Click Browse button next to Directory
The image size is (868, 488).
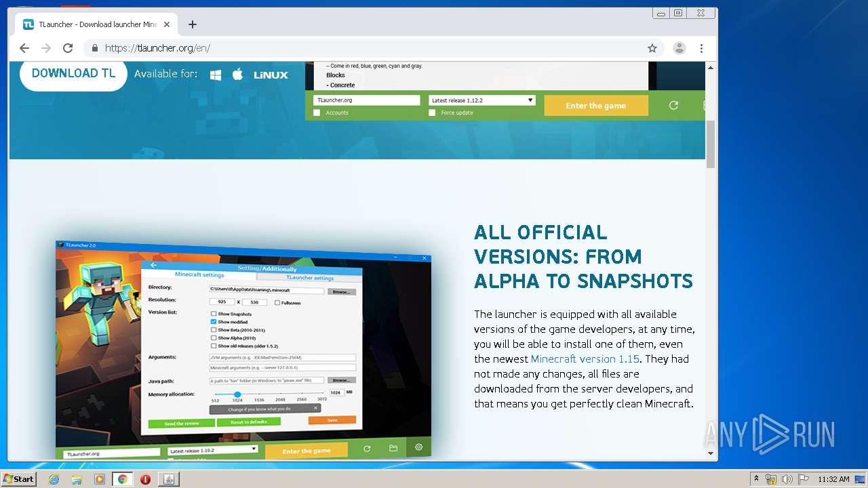pos(342,292)
